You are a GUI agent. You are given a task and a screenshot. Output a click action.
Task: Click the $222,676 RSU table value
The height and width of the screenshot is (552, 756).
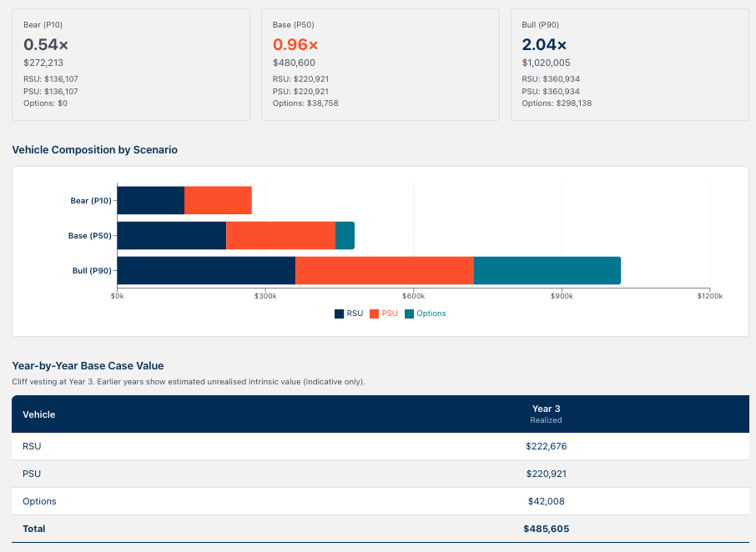point(546,446)
